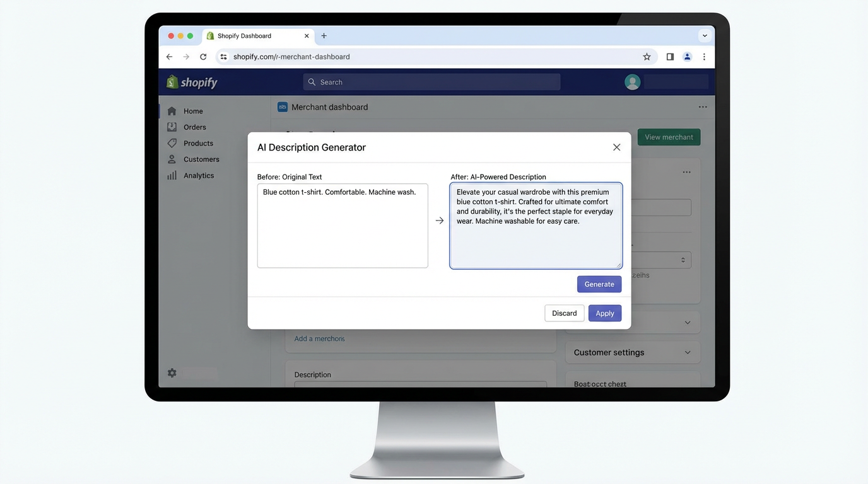The width and height of the screenshot is (868, 484).
Task: Click the View merchant button
Action: [x=669, y=137]
